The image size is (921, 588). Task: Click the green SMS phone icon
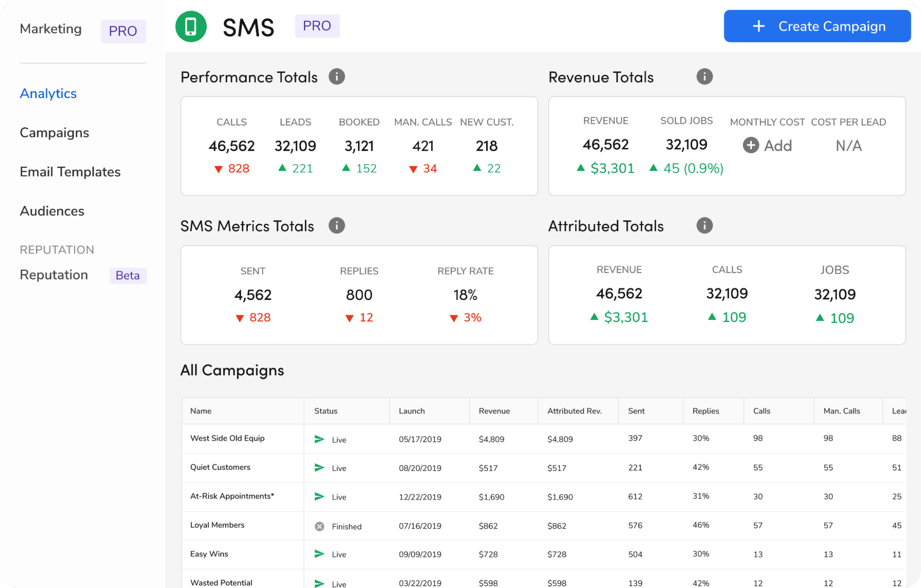coord(191,27)
